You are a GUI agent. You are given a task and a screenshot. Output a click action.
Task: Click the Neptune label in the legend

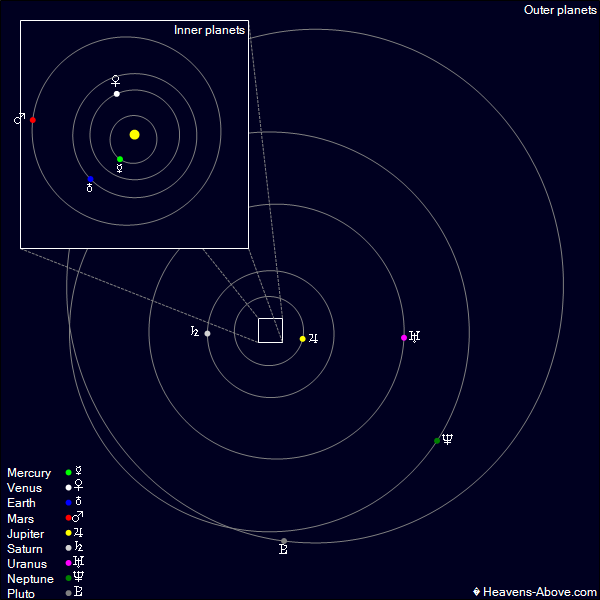(x=30, y=579)
